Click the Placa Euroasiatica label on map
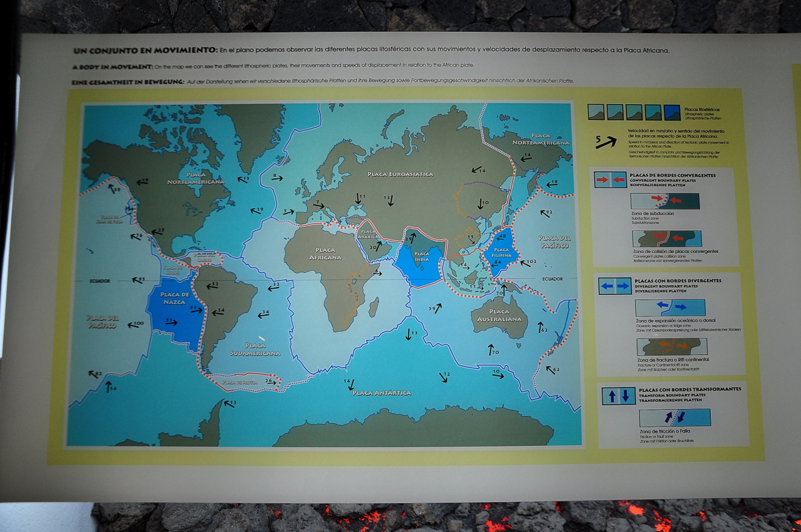 pos(400,174)
